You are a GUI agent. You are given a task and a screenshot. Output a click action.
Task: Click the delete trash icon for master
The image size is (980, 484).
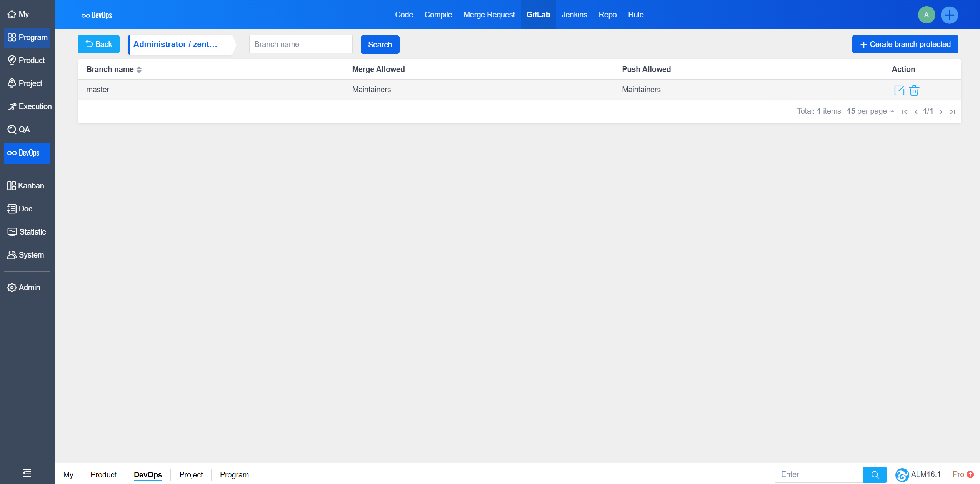point(914,90)
